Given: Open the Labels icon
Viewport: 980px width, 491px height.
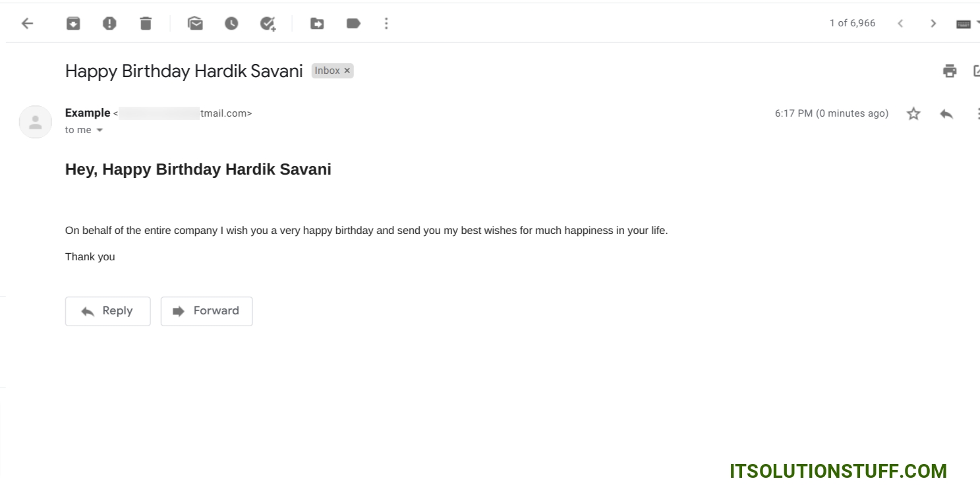Looking at the screenshot, I should tap(353, 24).
